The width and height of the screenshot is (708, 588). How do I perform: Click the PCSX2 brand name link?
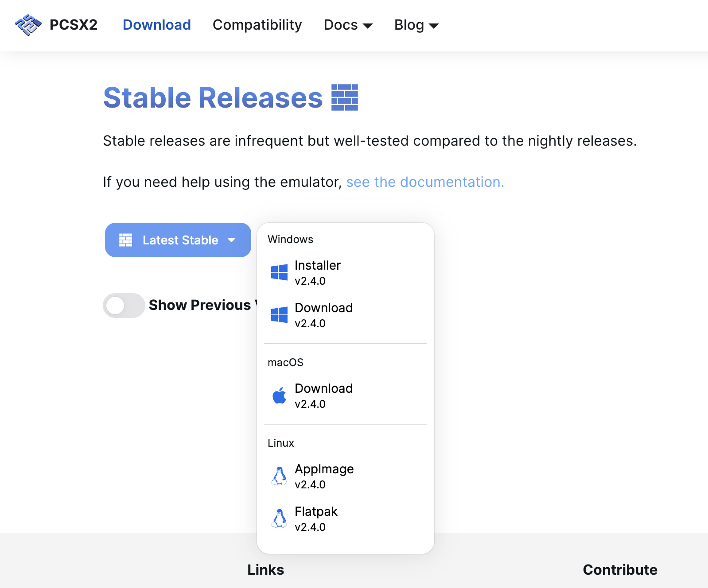tap(74, 25)
